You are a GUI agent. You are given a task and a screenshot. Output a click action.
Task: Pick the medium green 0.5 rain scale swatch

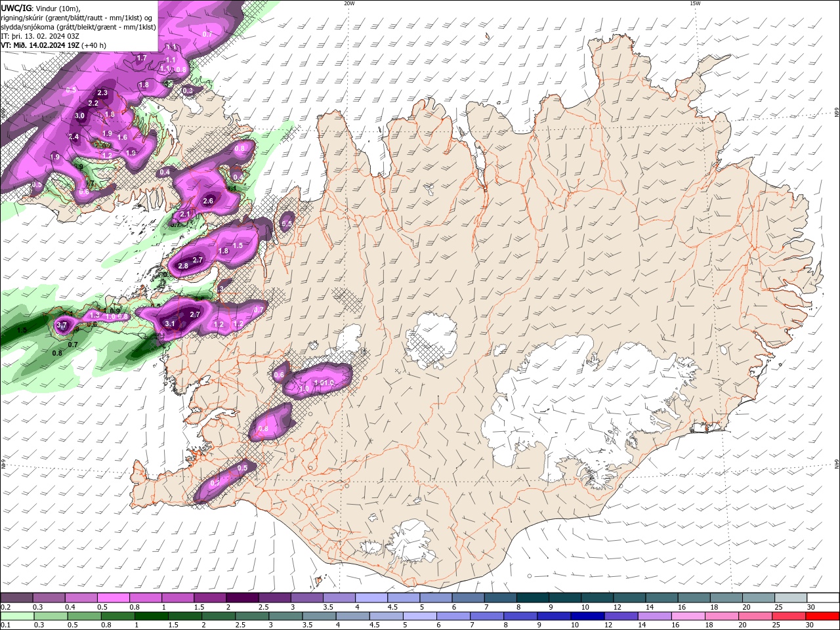point(84,616)
